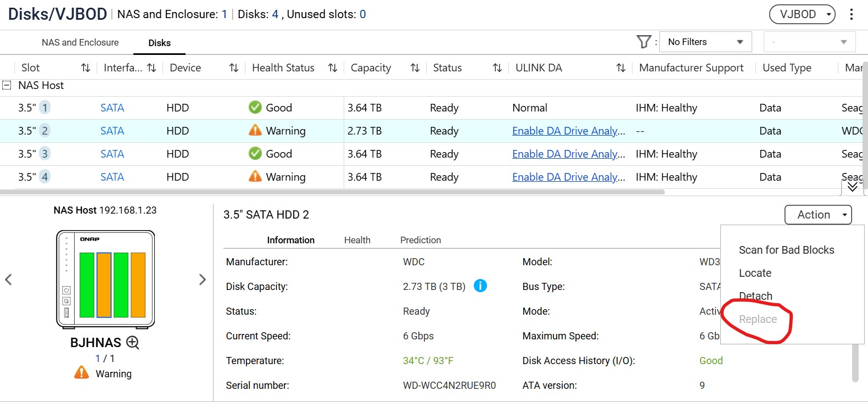Select Scan for Bad Blocks menu option
Viewport: 868px width, 402px height.
coord(786,250)
